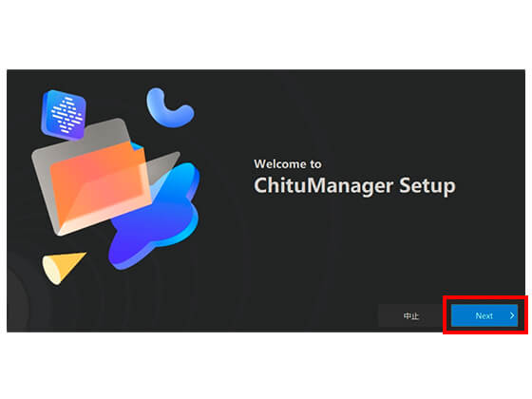Click the word "Setup" in the title

(427, 186)
